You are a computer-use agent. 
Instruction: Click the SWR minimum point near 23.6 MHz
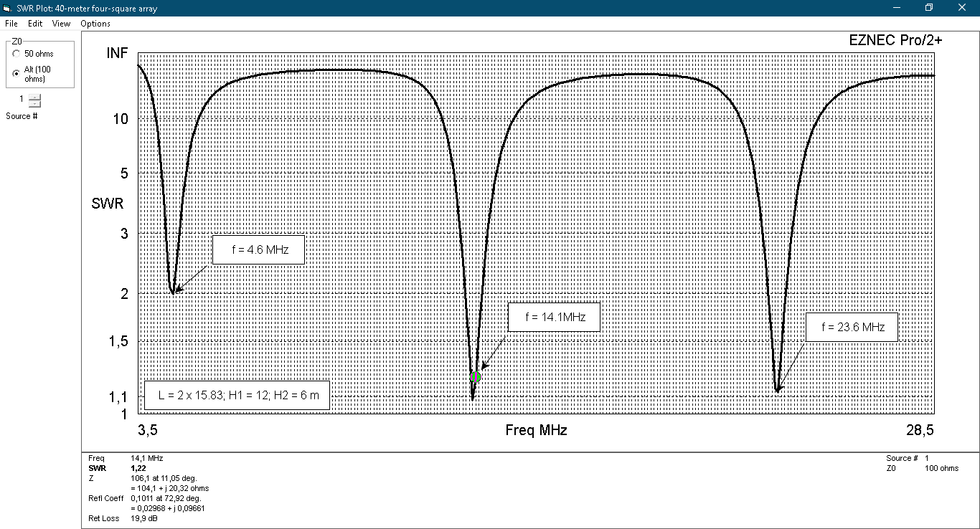pos(778,391)
